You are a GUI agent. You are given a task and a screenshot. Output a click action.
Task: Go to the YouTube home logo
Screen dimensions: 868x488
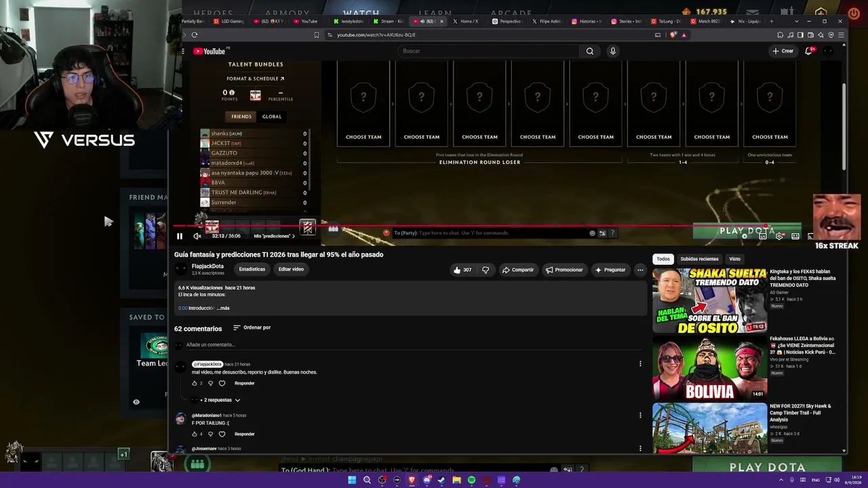209,51
